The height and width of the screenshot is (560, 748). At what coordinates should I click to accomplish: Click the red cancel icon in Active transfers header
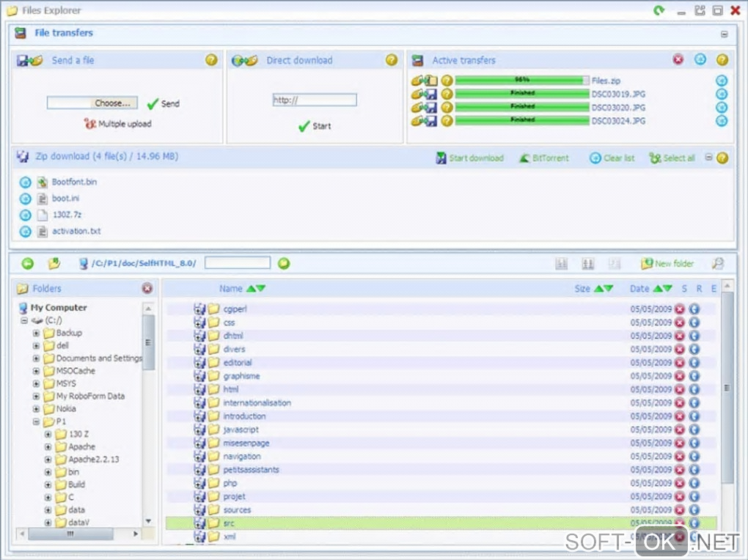pos(678,59)
